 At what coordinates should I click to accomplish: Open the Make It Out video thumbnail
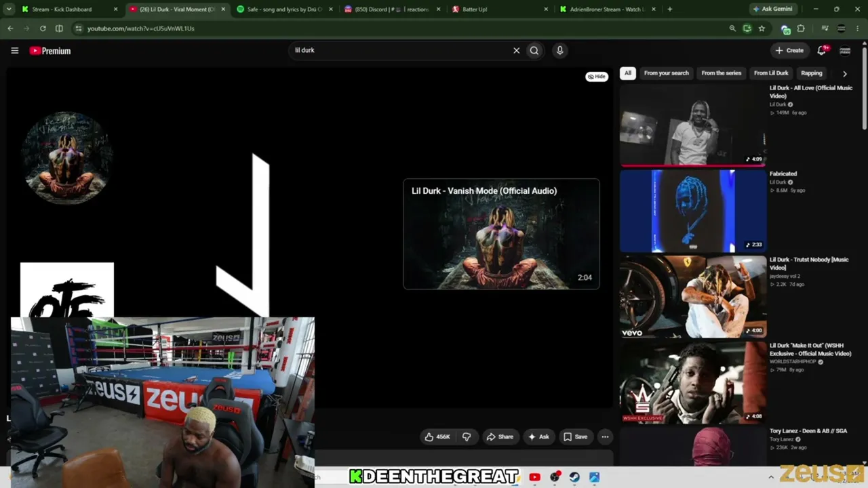692,383
